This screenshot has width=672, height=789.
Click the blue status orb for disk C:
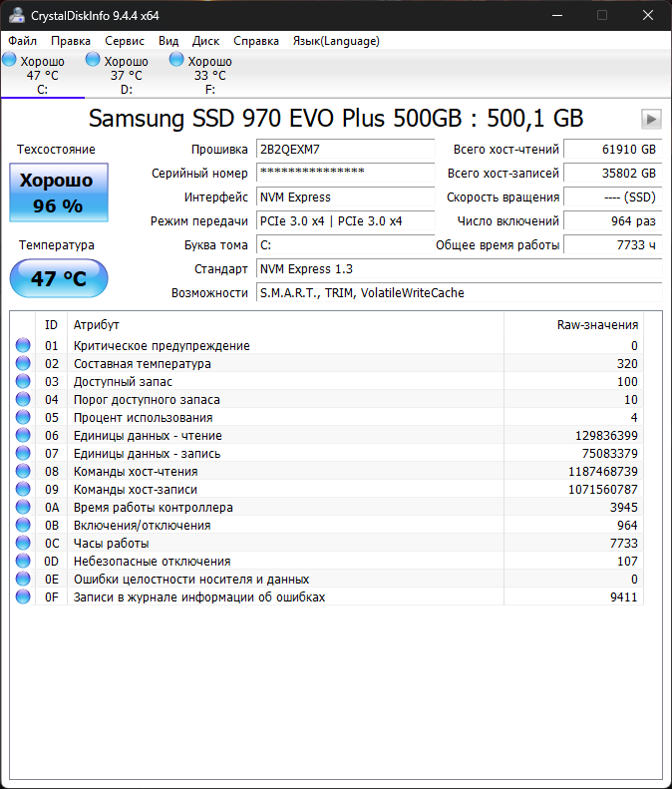coord(9,60)
